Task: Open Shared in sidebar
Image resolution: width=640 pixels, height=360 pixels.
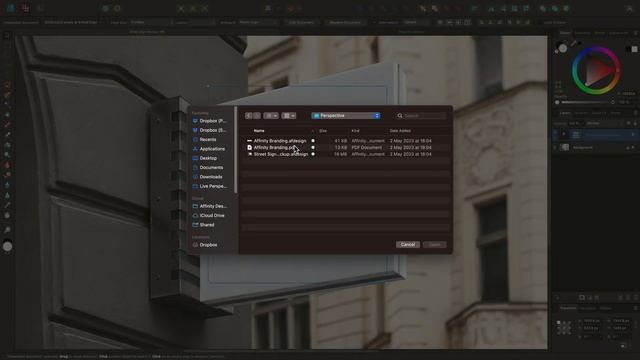Action: click(204, 225)
